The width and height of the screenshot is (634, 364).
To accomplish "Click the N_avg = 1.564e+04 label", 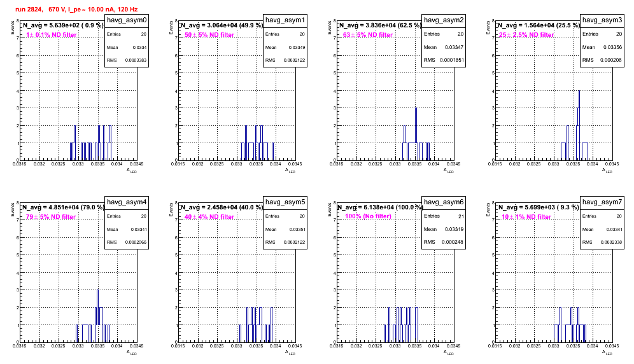I will 539,25.
